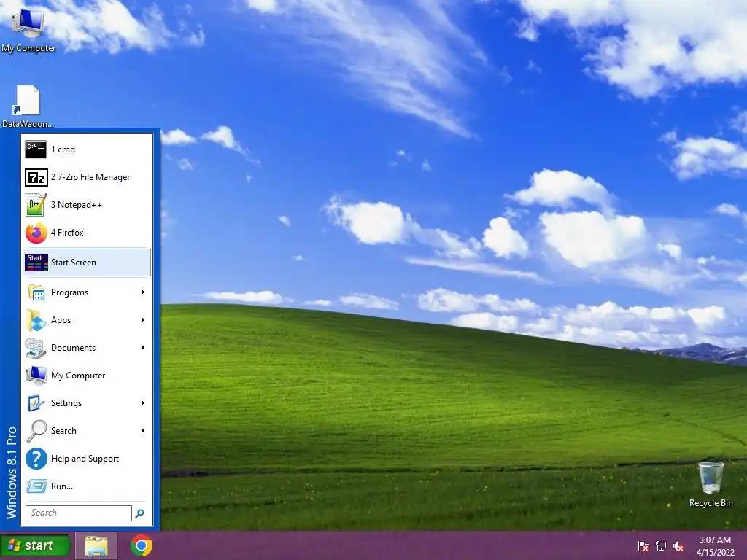Viewport: 747px width, 560px height.
Task: Launch 7-Zip File Manager icon
Action: [36, 177]
